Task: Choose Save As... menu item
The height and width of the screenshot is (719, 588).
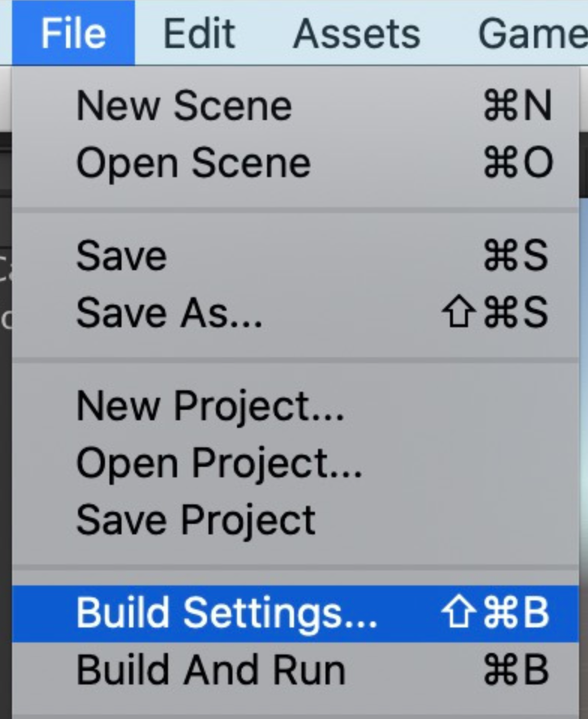Action: tap(169, 313)
